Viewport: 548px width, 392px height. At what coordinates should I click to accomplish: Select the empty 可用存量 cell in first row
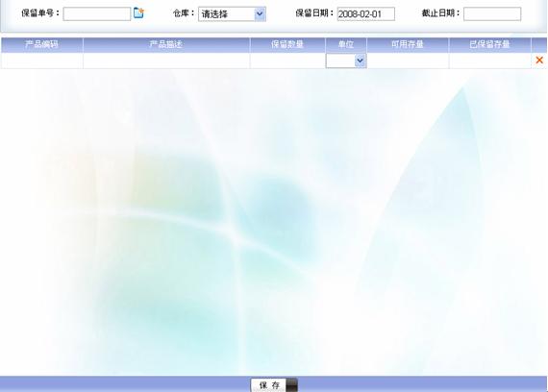[408, 61]
